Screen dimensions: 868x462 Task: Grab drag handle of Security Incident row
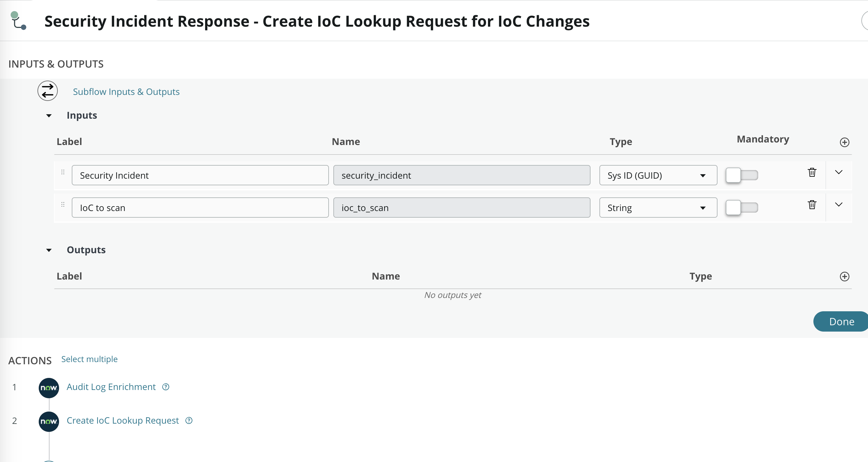point(63,172)
